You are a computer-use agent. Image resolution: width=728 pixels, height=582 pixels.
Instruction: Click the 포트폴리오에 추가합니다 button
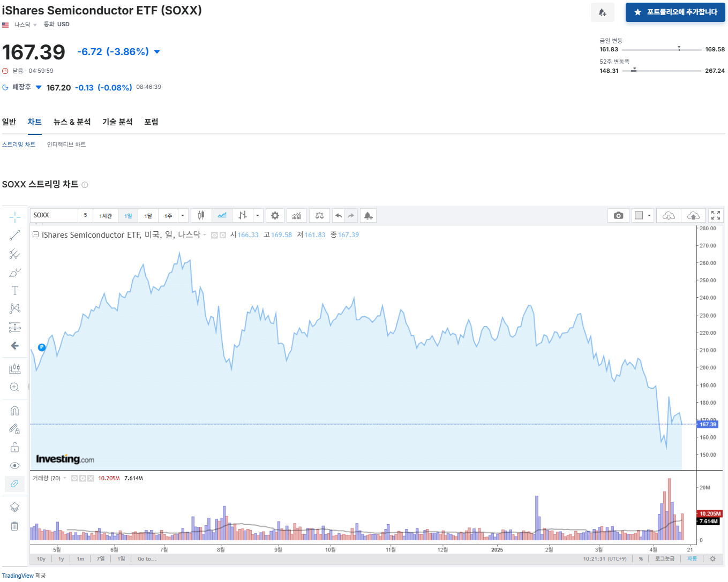coord(675,12)
